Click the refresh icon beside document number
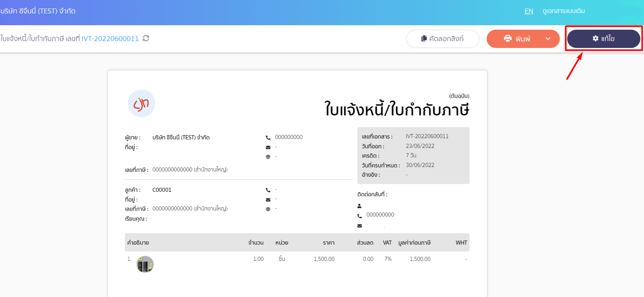 [x=146, y=38]
